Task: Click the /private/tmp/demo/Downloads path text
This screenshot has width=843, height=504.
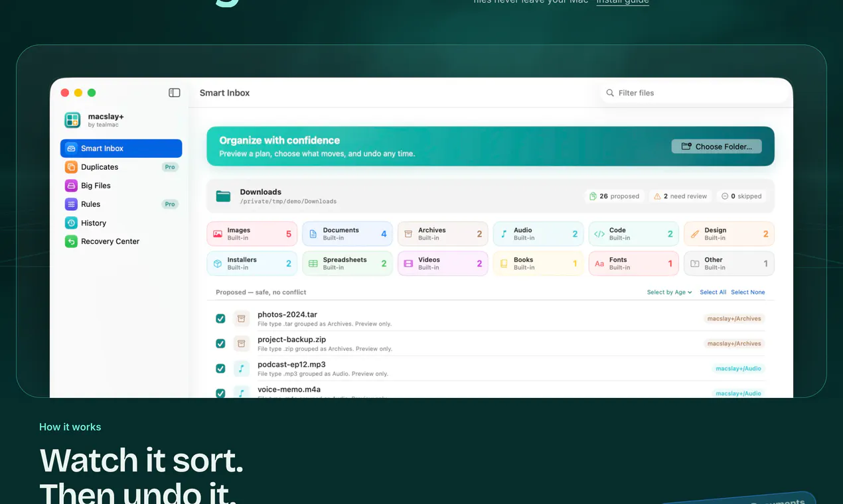Action: click(x=288, y=202)
